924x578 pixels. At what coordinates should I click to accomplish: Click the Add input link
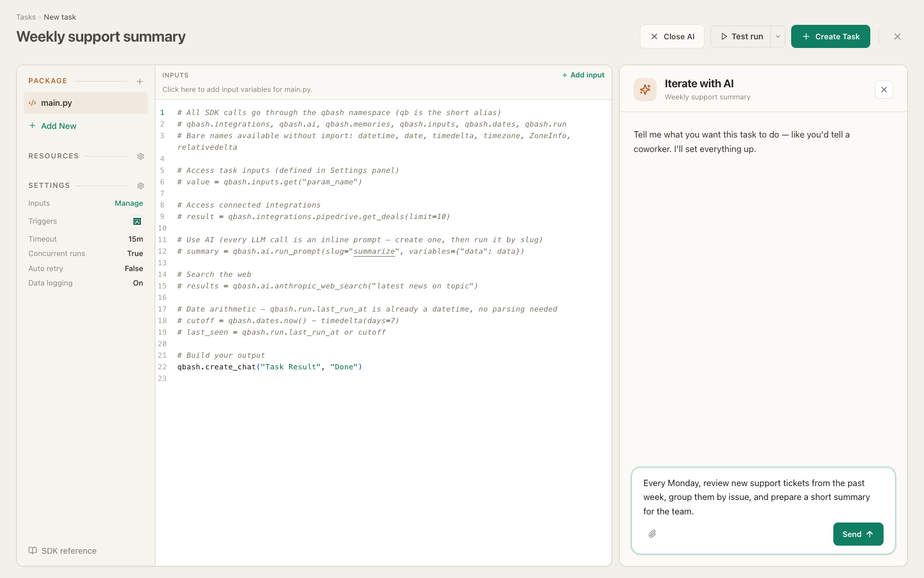click(x=583, y=75)
